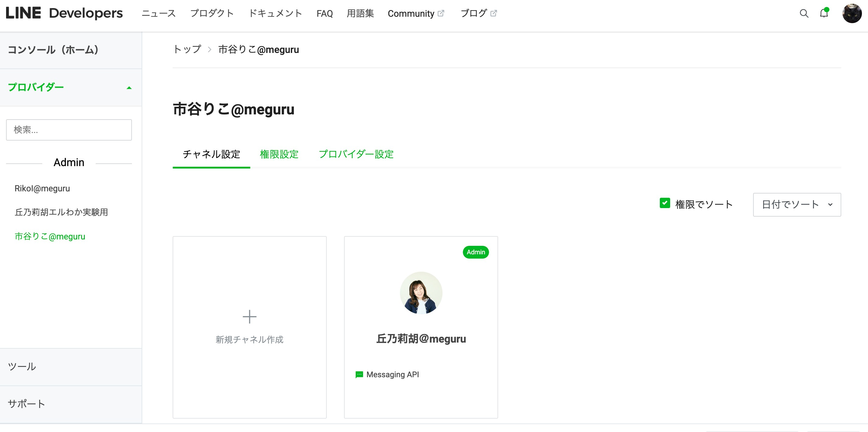This screenshot has height=432, width=868.
Task: Click the 検索 provider search field
Action: [x=69, y=130]
